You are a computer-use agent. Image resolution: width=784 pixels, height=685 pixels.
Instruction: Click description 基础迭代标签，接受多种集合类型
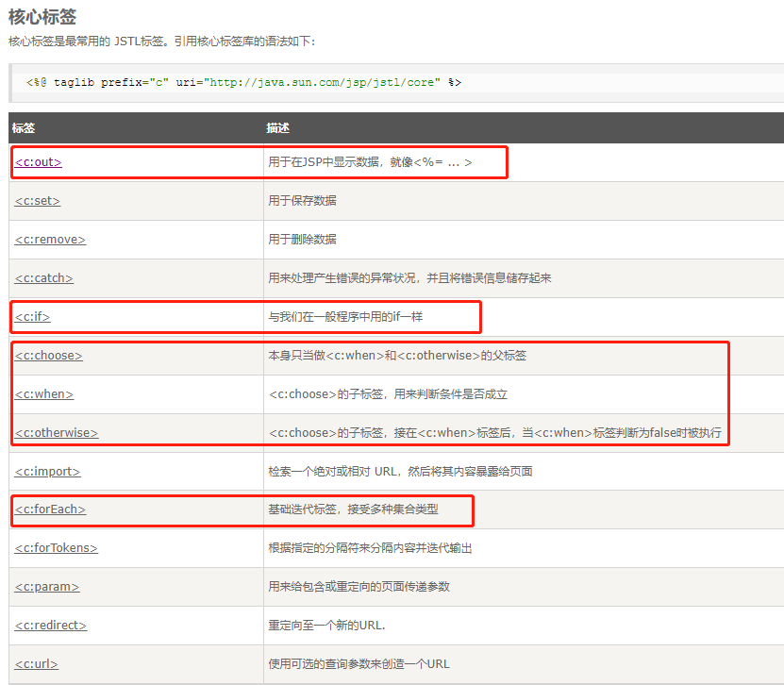pos(354,510)
